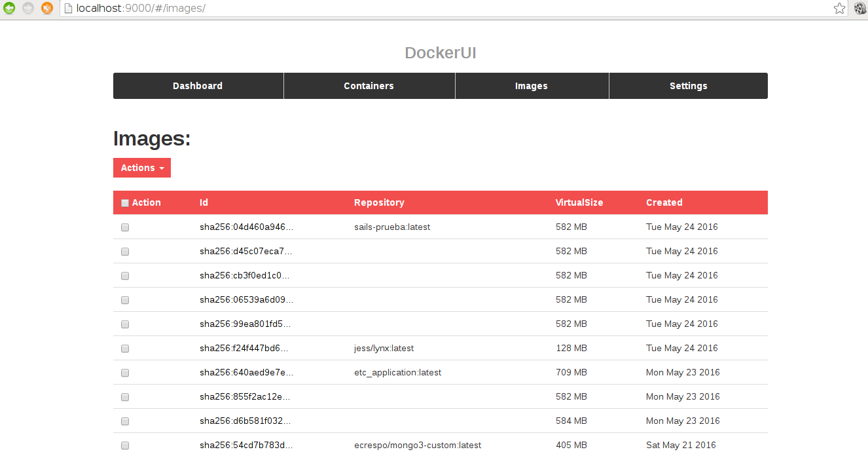
Task: Select the jess/lynx:latest image checkbox
Action: 125,349
